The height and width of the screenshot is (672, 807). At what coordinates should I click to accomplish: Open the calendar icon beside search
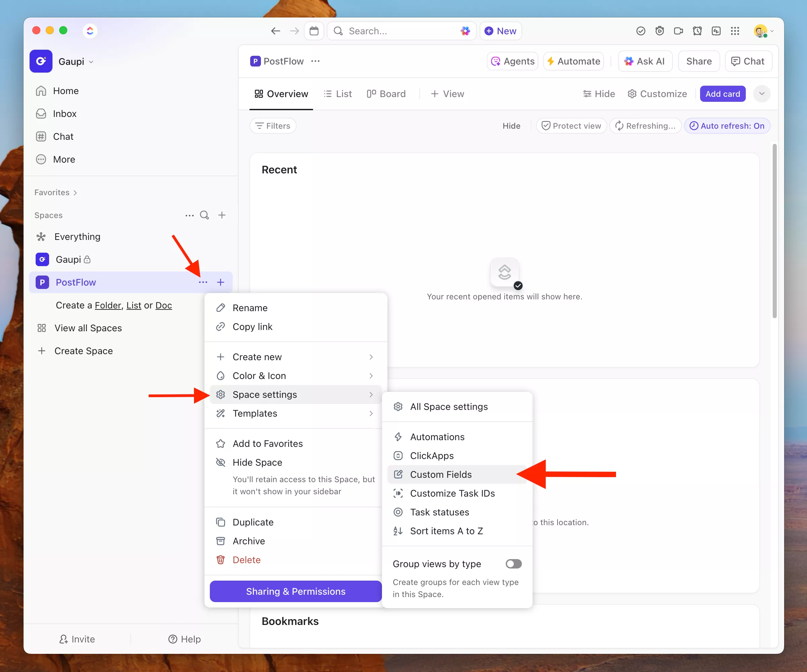(x=314, y=31)
